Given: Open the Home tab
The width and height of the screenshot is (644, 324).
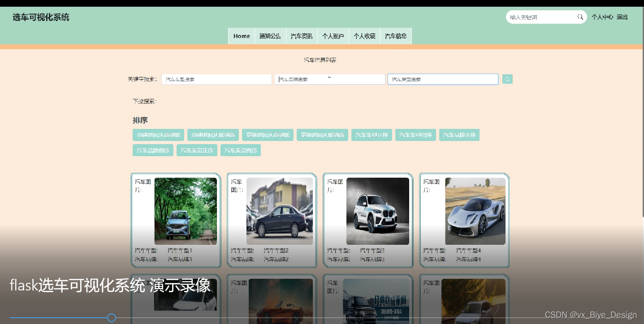Looking at the screenshot, I should pos(242,36).
